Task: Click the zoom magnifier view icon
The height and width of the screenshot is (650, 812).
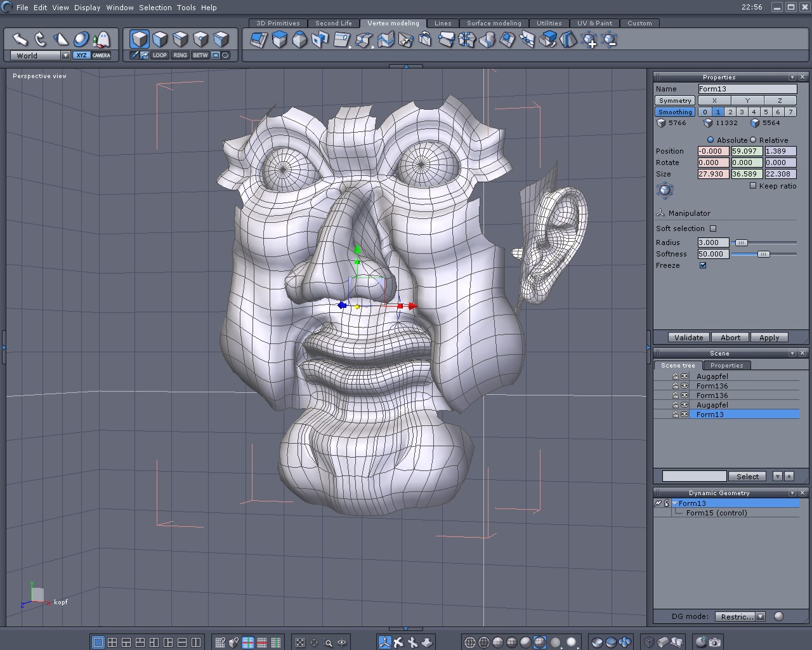Action: (x=328, y=642)
